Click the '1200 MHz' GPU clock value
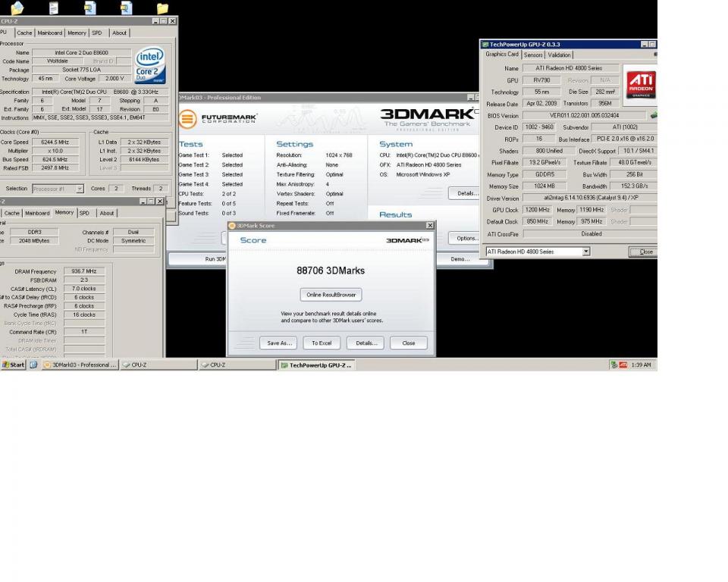 click(x=537, y=210)
